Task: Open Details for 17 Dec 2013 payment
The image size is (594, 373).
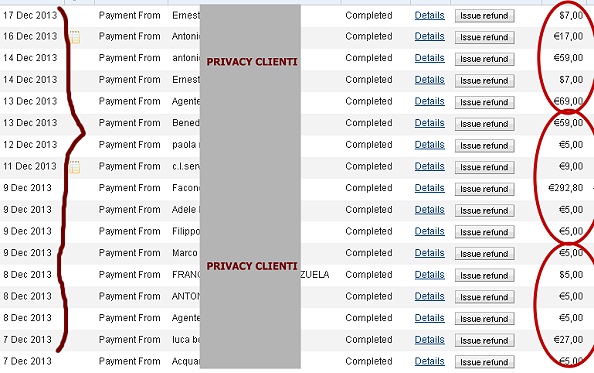Action: tap(429, 16)
